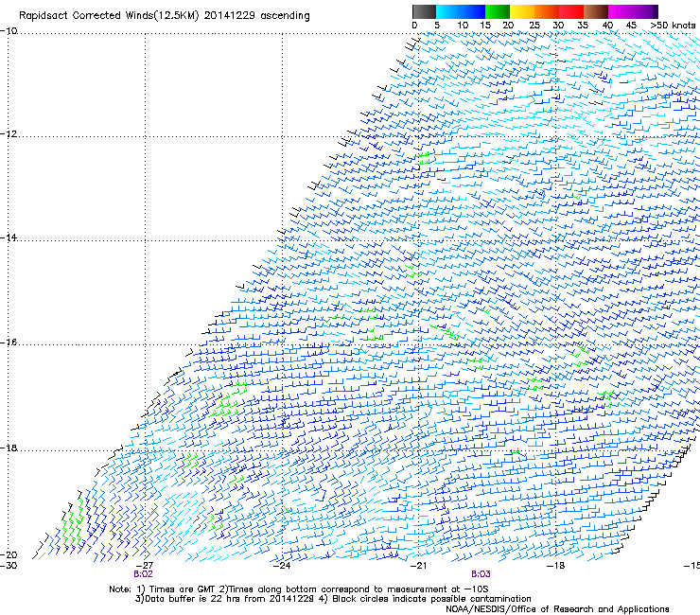Click the cyan-blue 5-15 knots color segment
The height and width of the screenshot is (615, 700).
[x=461, y=11]
